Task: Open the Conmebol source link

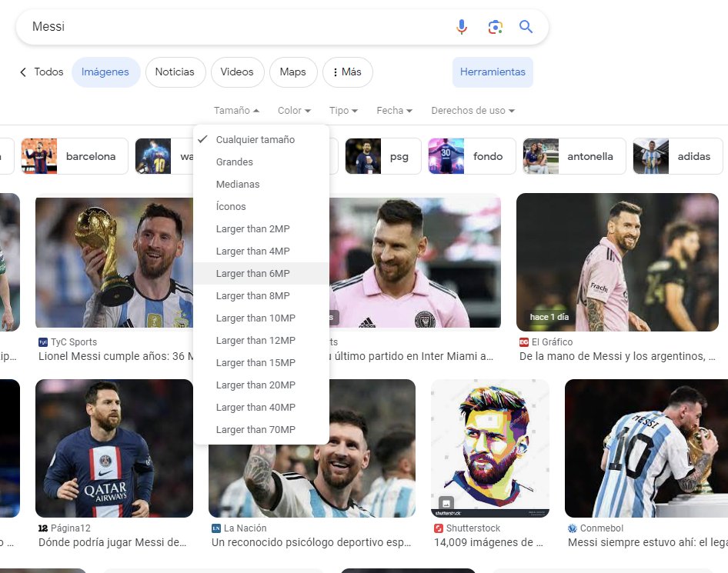Action: pos(596,528)
